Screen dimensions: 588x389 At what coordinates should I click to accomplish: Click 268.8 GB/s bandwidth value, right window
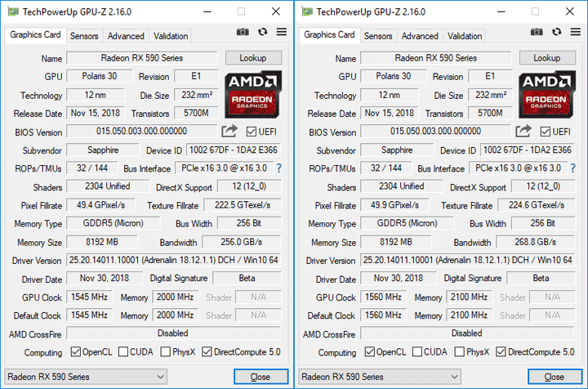[x=536, y=242]
